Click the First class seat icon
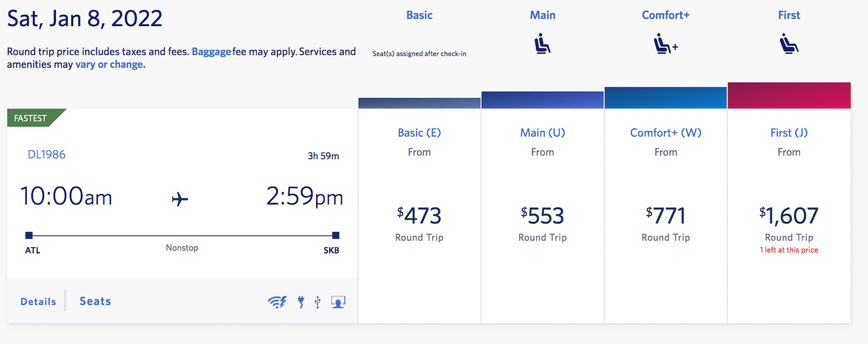This screenshot has height=344, width=868. [x=789, y=44]
